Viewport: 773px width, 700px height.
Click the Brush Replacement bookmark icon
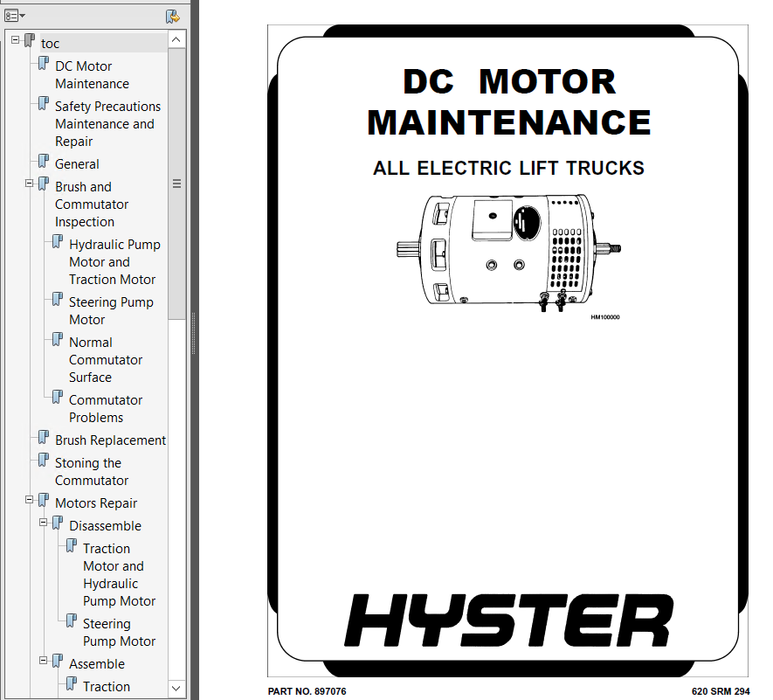(x=44, y=437)
